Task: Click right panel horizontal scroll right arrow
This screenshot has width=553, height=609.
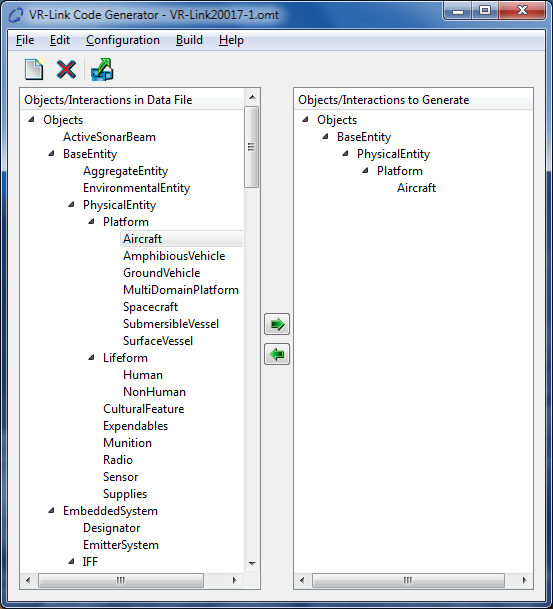Action: 525,580
